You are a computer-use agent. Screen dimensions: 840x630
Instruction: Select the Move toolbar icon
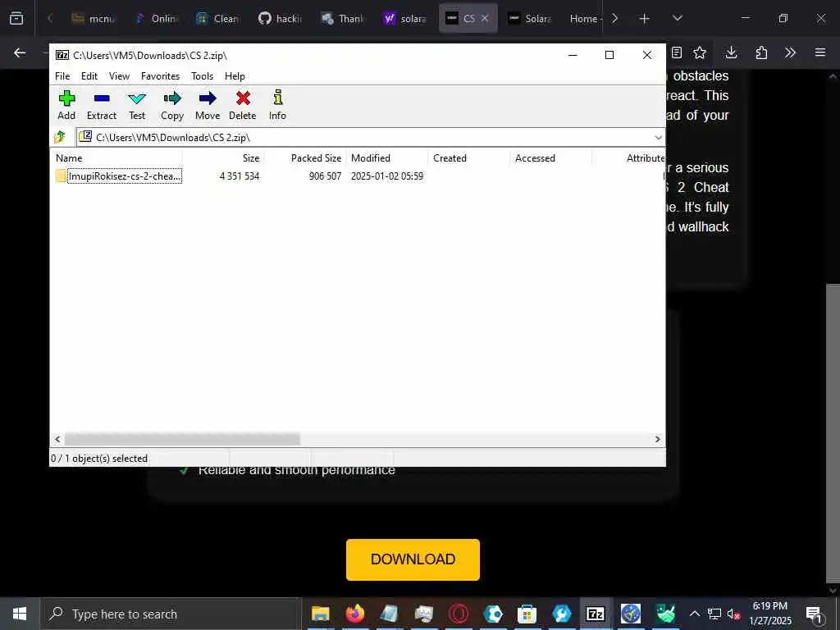pyautogui.click(x=208, y=105)
